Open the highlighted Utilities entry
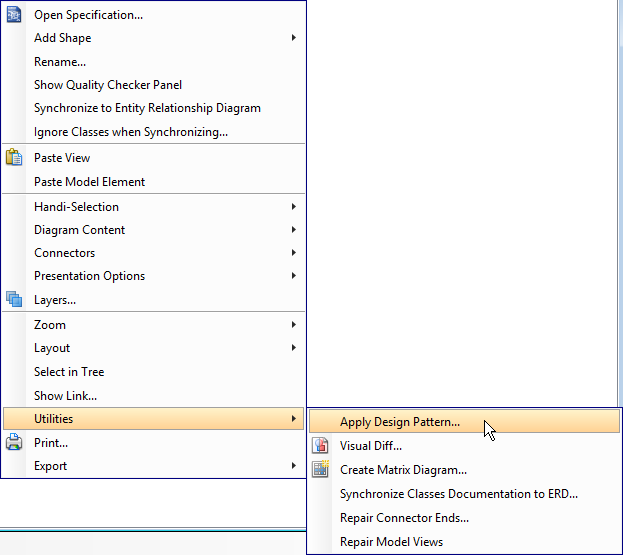 point(153,418)
